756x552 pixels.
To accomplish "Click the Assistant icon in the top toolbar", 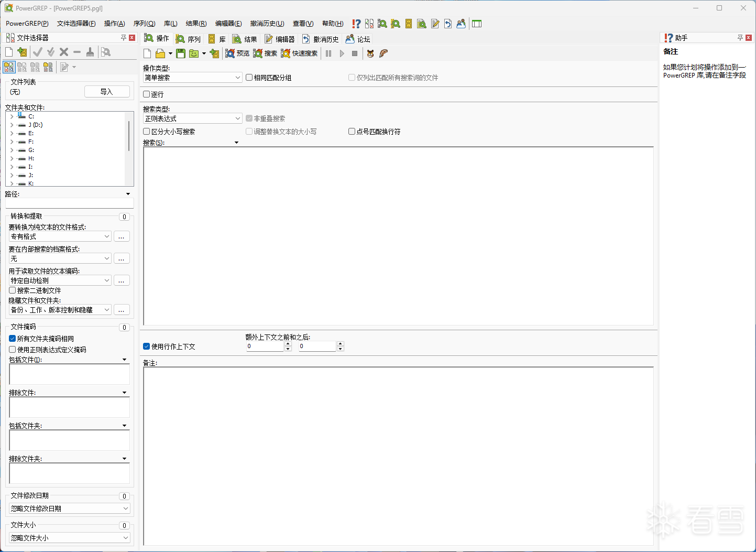I will (356, 24).
